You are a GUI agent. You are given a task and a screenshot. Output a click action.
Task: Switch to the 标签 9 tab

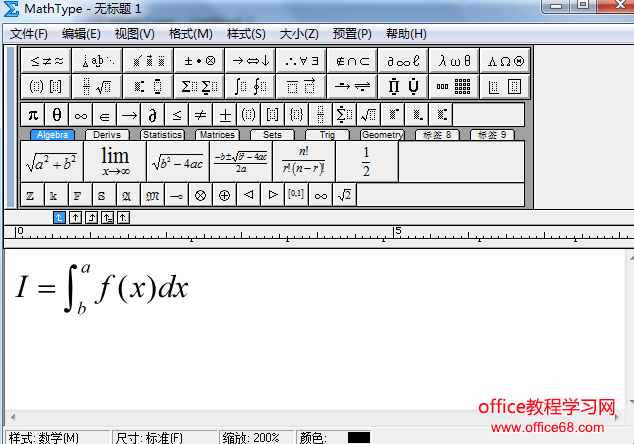tap(492, 135)
